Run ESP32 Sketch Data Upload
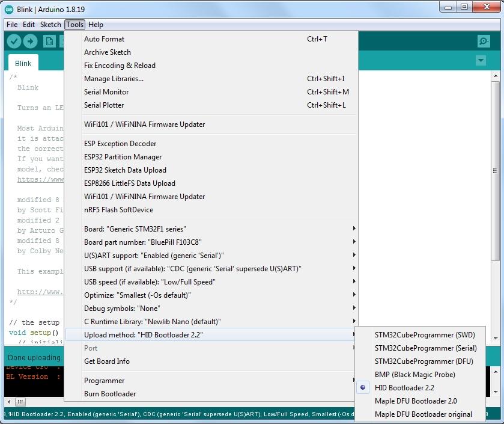Screen dimensions: 504x424 click(211, 170)
